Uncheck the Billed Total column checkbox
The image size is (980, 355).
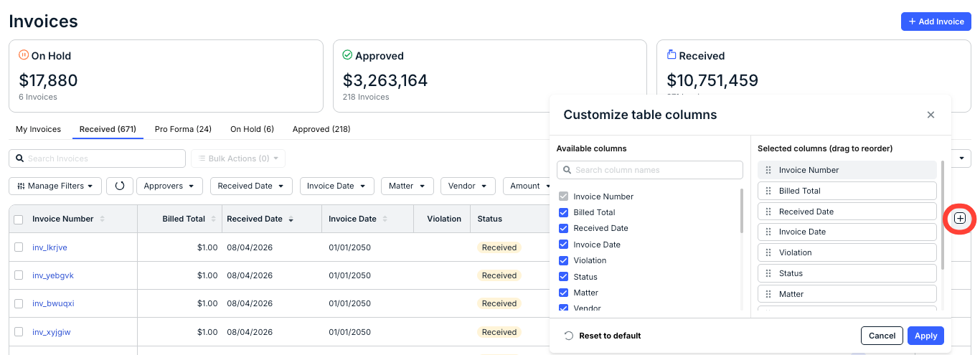[563, 212]
